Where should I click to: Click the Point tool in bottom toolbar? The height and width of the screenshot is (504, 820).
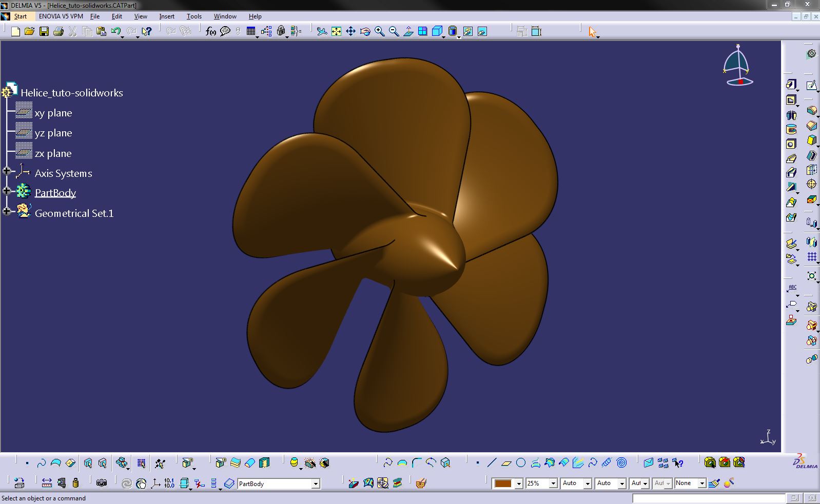(478, 463)
